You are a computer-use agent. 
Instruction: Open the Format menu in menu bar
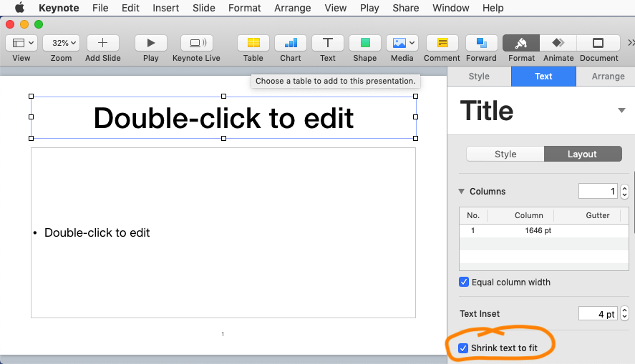(x=245, y=8)
